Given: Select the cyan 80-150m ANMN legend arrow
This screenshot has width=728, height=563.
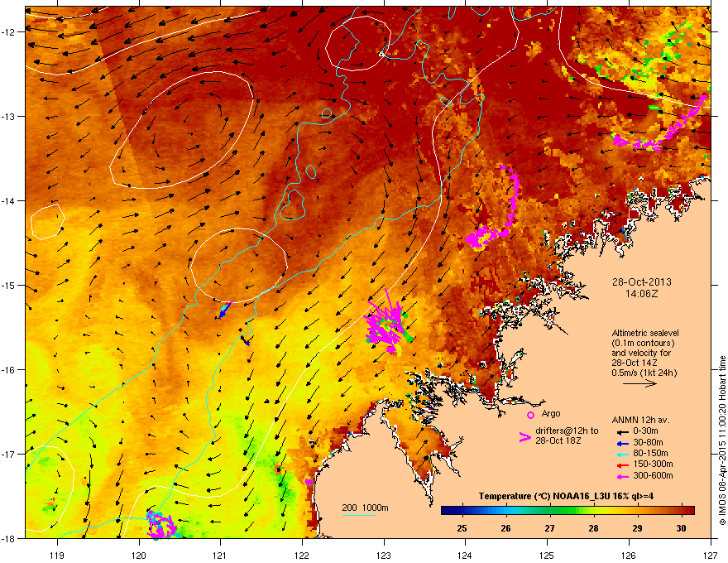Looking at the screenshot, I should (622, 454).
